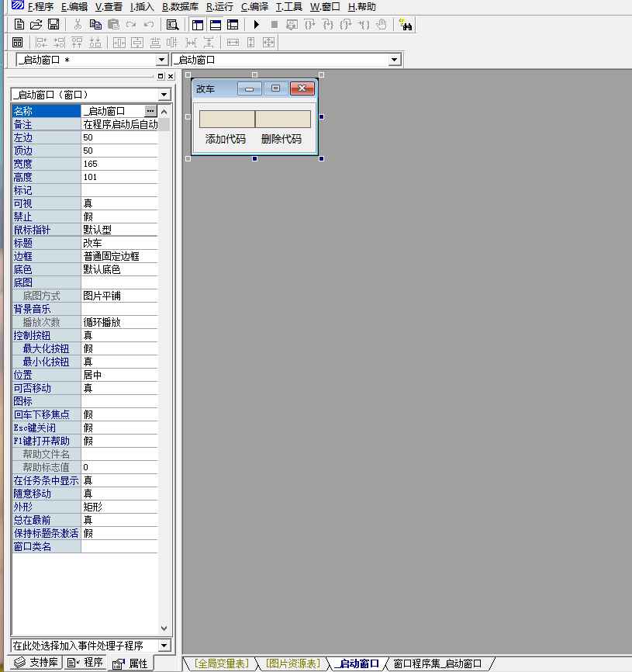This screenshot has height=672, width=632.
Task: Click the center horizontally in window icon
Action: pyautogui.click(x=119, y=43)
